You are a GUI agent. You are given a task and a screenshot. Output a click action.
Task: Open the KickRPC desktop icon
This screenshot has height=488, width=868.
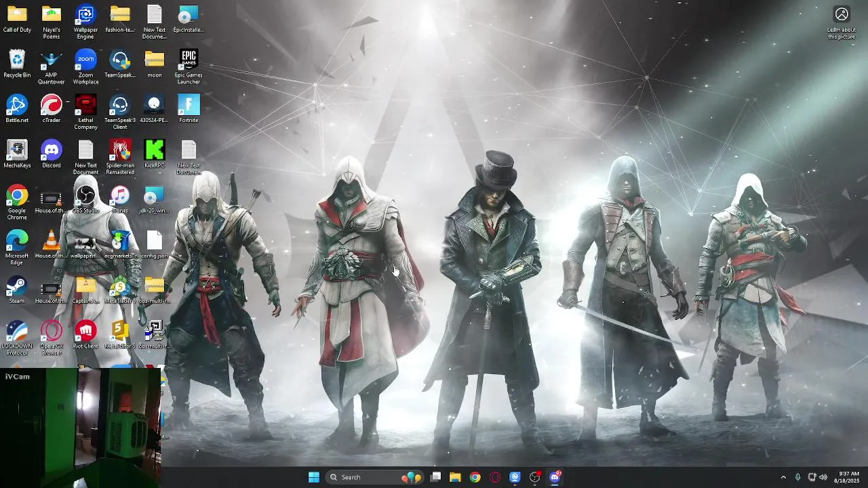tap(155, 155)
